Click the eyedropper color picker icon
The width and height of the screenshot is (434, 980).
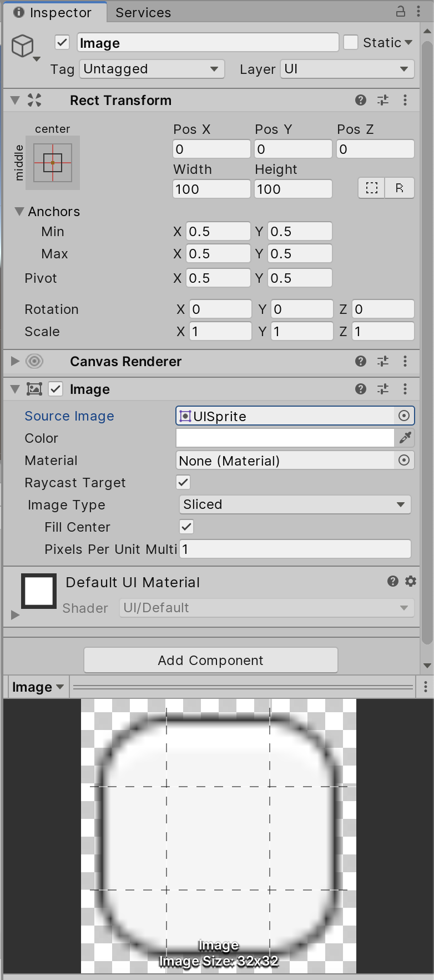pos(405,438)
